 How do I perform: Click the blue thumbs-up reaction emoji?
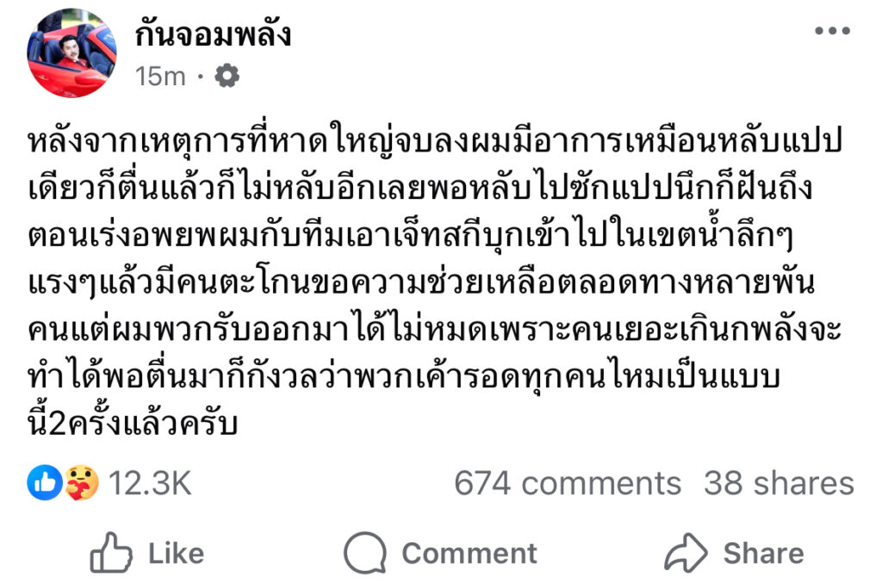[45, 483]
